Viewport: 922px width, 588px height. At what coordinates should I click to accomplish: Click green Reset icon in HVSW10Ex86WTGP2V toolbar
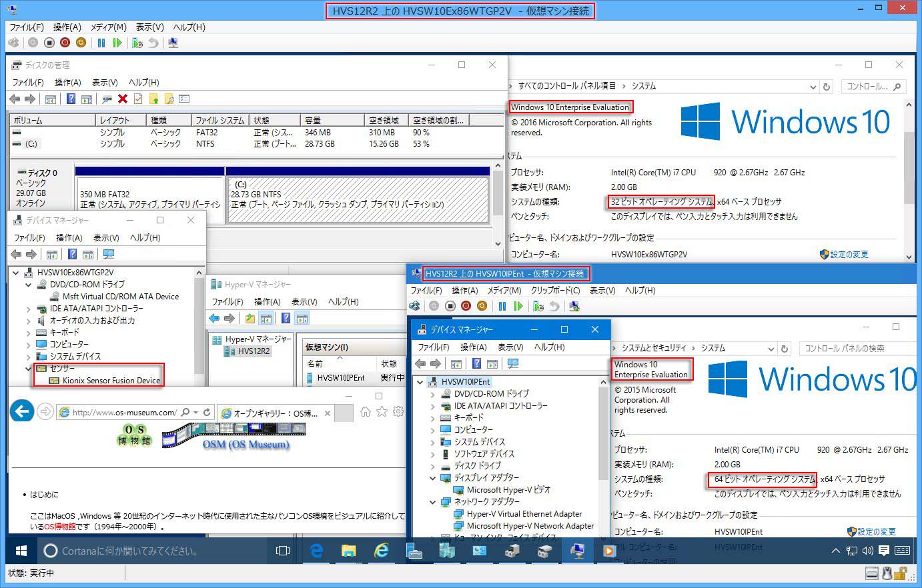[x=117, y=43]
